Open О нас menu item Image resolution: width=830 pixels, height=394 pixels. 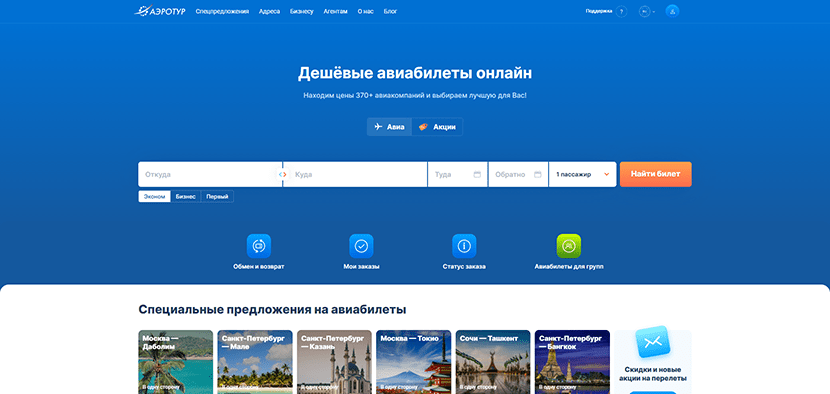pos(365,11)
